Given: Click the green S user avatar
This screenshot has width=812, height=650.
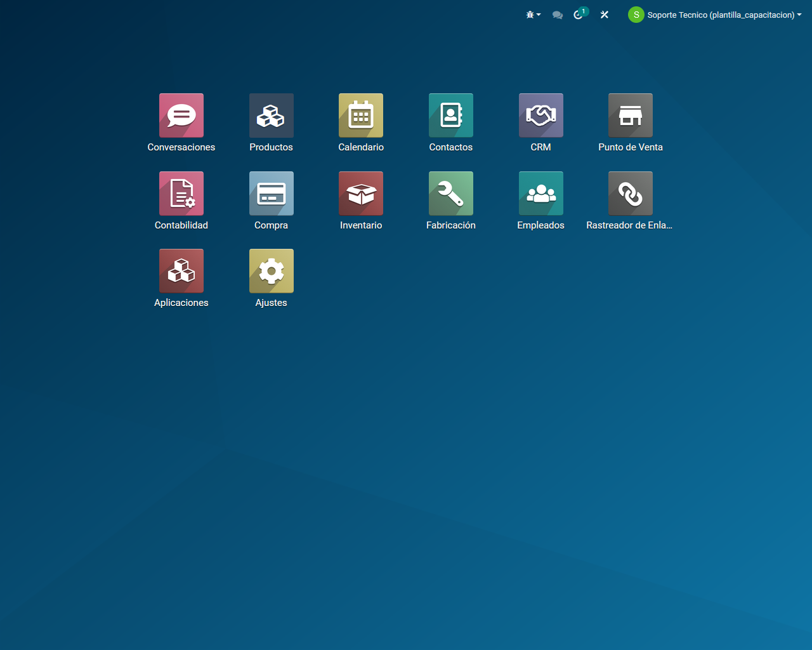Looking at the screenshot, I should (636, 15).
